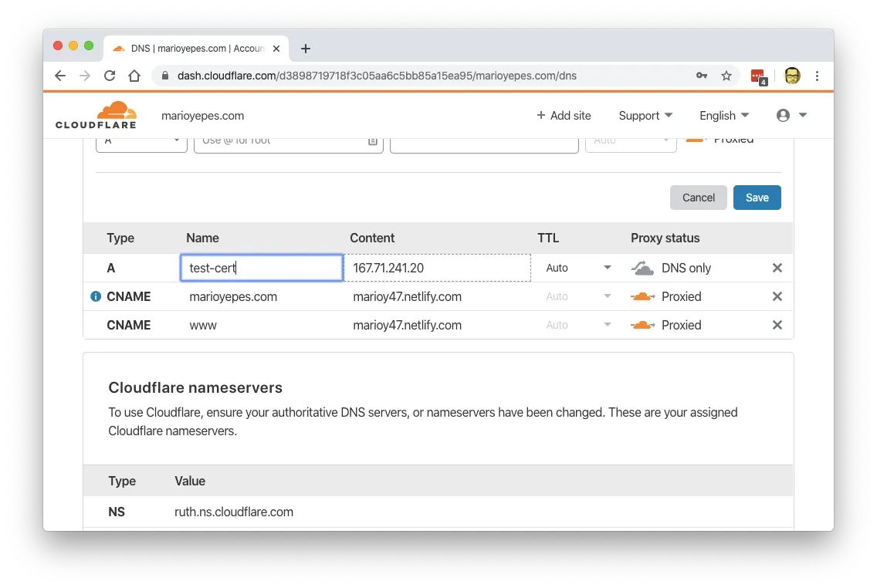877x588 pixels.
Task: Click the Cloudflare logo
Action: pos(96,115)
